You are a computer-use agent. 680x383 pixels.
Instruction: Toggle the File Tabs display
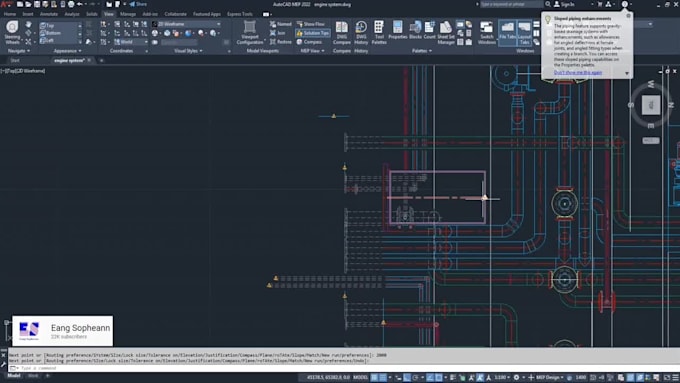pyautogui.click(x=507, y=32)
